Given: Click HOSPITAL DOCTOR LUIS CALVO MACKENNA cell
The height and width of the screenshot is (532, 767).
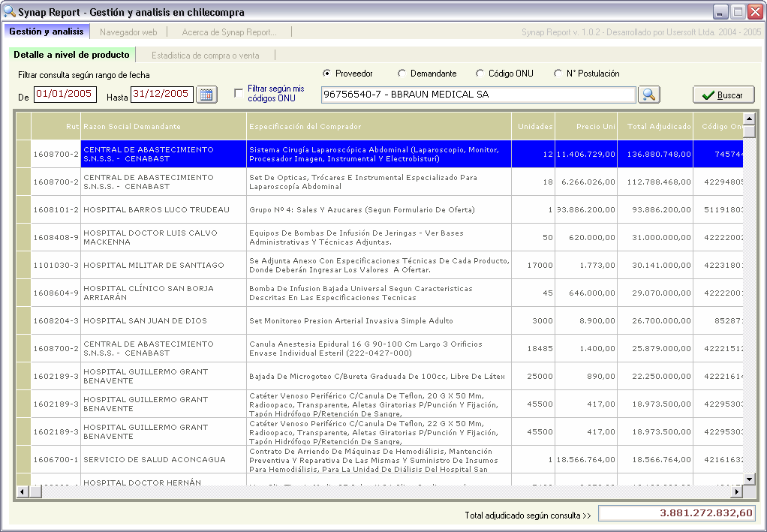Looking at the screenshot, I should click(164, 238).
